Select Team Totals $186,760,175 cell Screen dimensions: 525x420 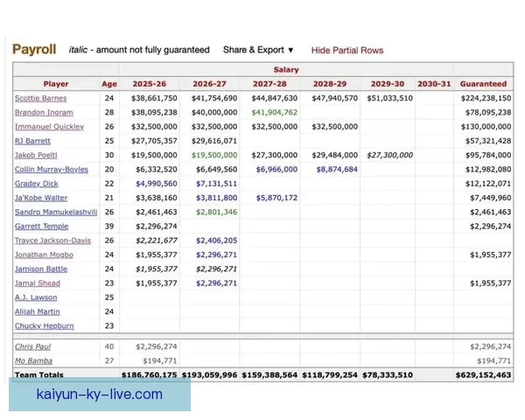tap(149, 374)
